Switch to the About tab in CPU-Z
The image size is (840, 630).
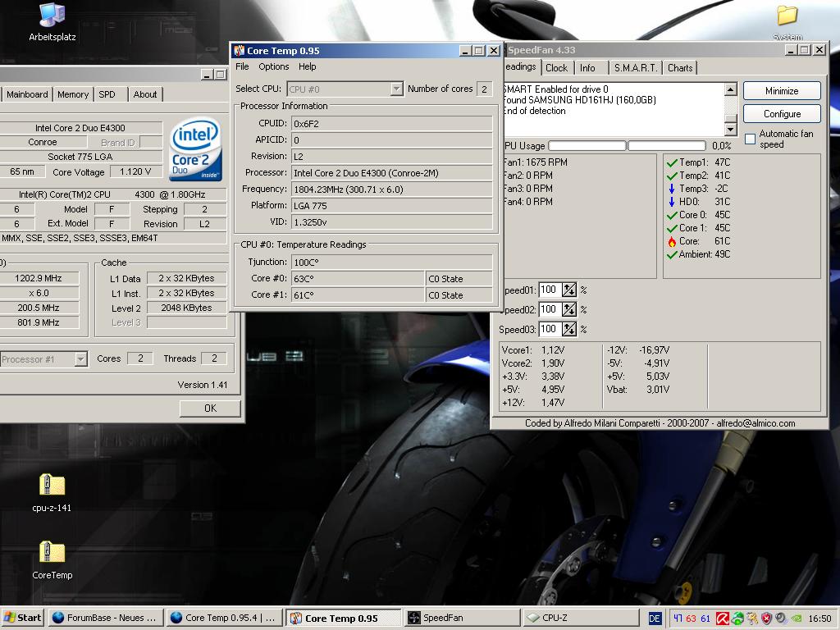pyautogui.click(x=145, y=94)
